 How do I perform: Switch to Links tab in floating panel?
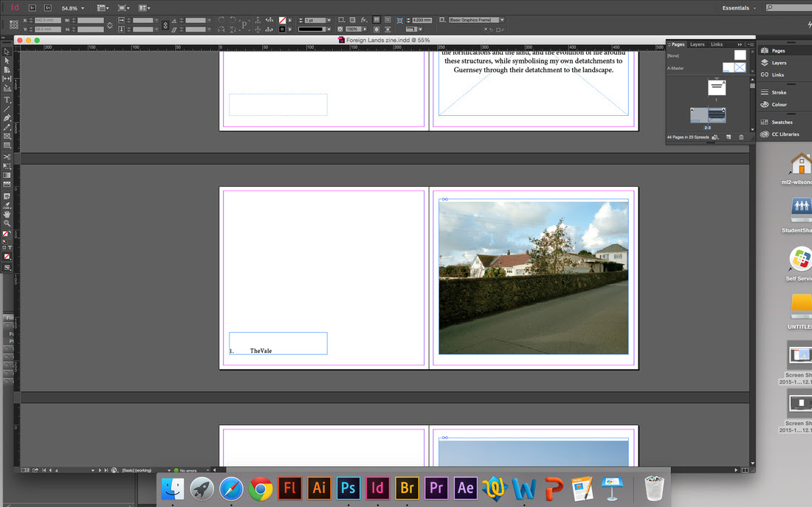717,44
